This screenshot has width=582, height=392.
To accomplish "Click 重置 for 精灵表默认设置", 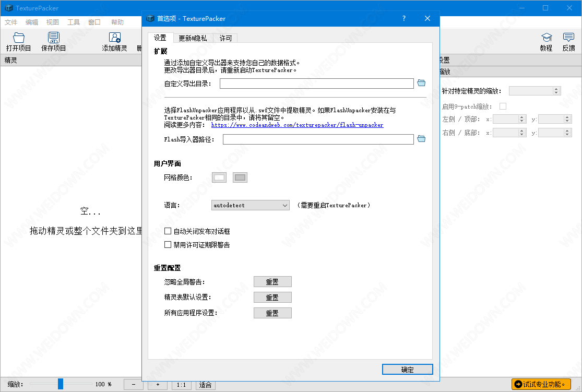I will (x=272, y=298).
